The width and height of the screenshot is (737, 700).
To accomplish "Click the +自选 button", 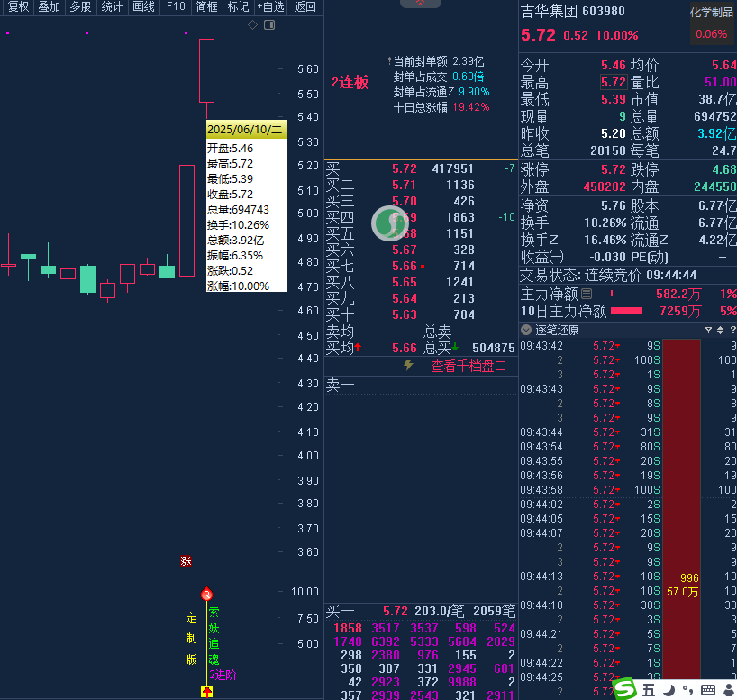I will 268,7.
